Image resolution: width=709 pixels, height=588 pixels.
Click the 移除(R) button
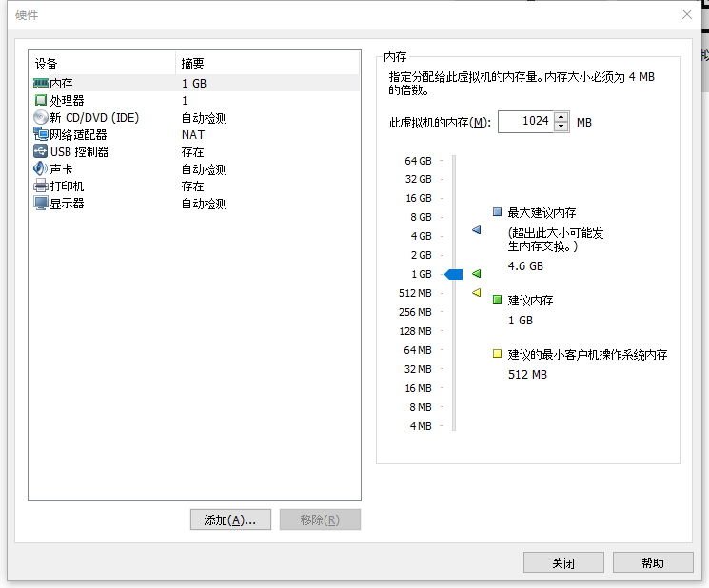[320, 519]
